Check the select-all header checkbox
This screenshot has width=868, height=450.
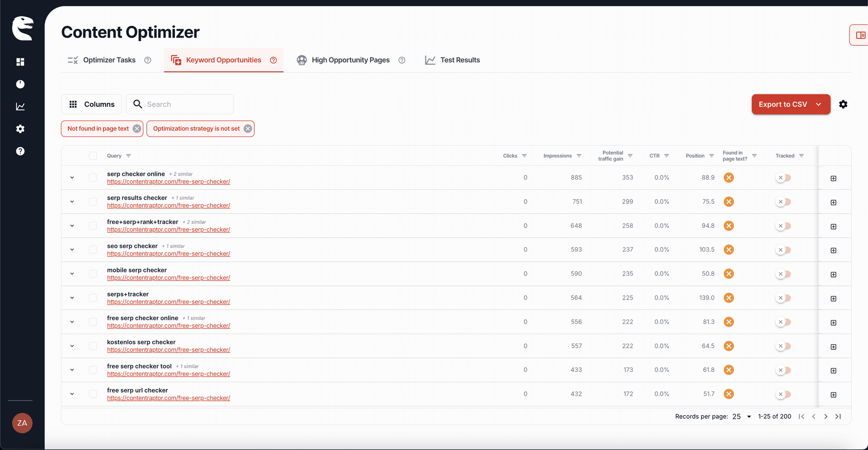[93, 155]
